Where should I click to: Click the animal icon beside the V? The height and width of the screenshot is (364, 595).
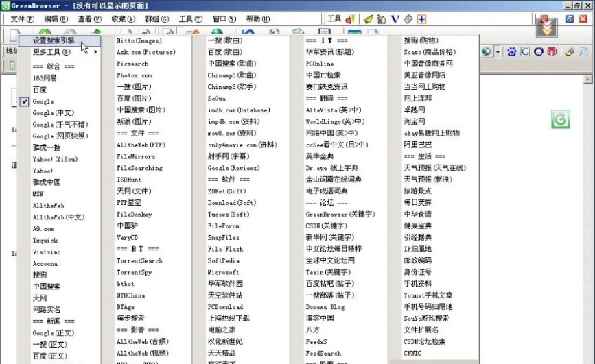382,19
